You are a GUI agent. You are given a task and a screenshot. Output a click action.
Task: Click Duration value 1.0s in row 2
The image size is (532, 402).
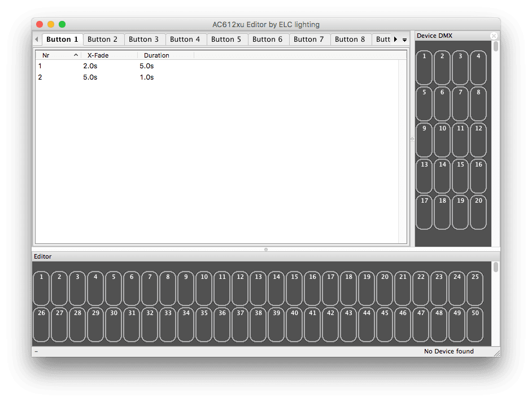coord(147,77)
